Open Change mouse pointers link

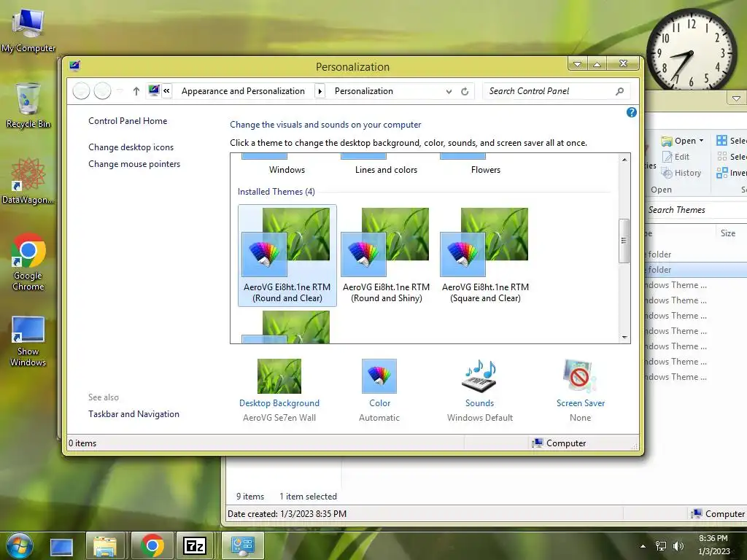(134, 164)
